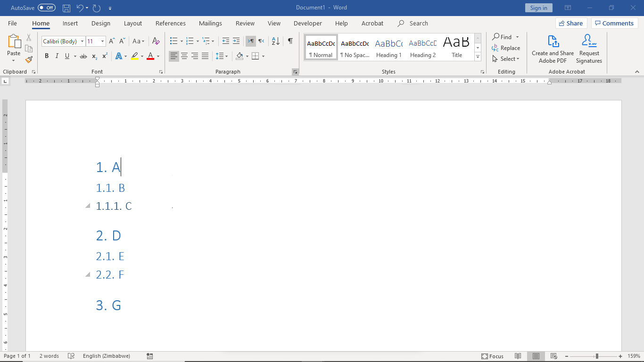Apply red font color
Image resolution: width=644 pixels, height=362 pixels.
tap(150, 56)
